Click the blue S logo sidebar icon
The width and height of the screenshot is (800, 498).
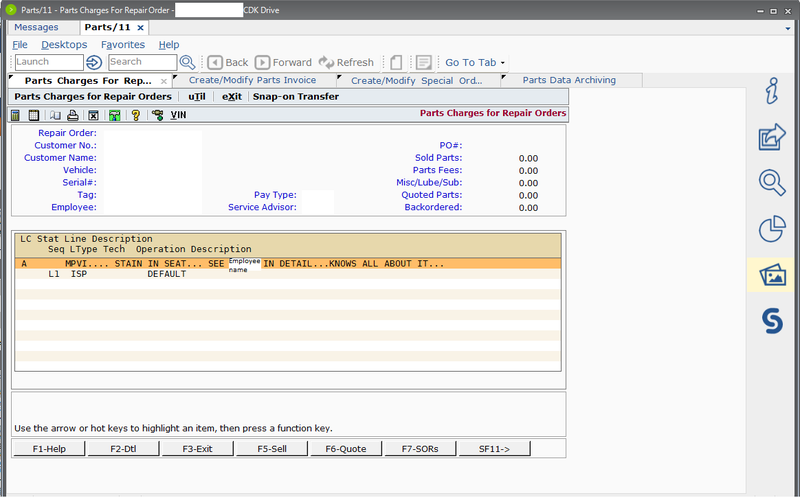pos(772,321)
